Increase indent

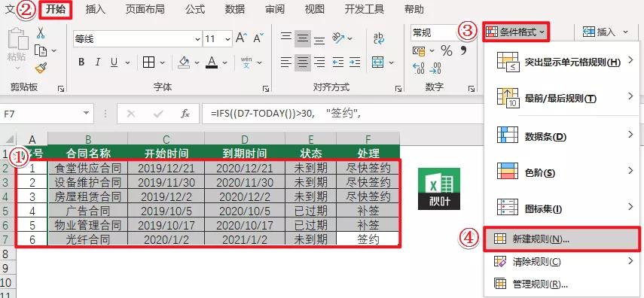[355, 62]
